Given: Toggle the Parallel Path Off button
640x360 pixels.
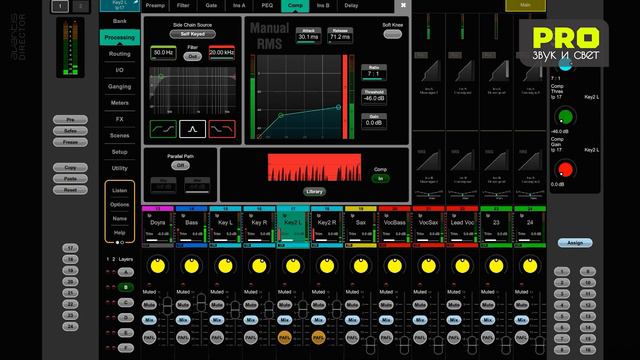Looking at the screenshot, I should [x=180, y=165].
